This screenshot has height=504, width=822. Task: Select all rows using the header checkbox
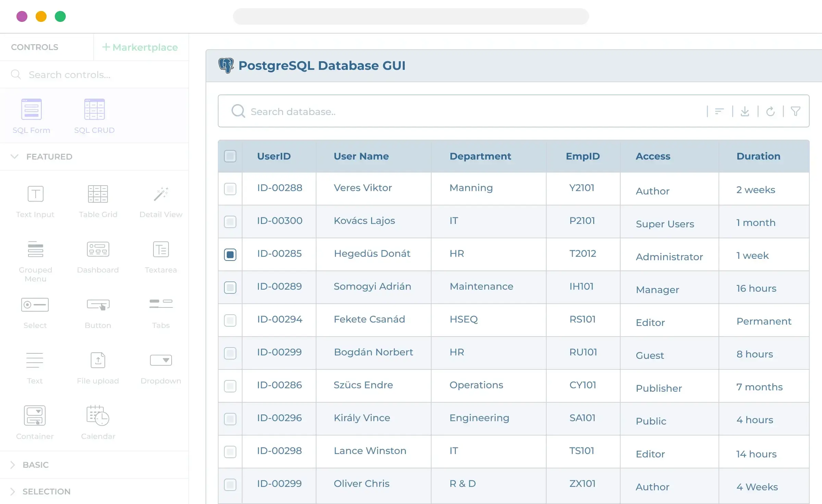230,156
